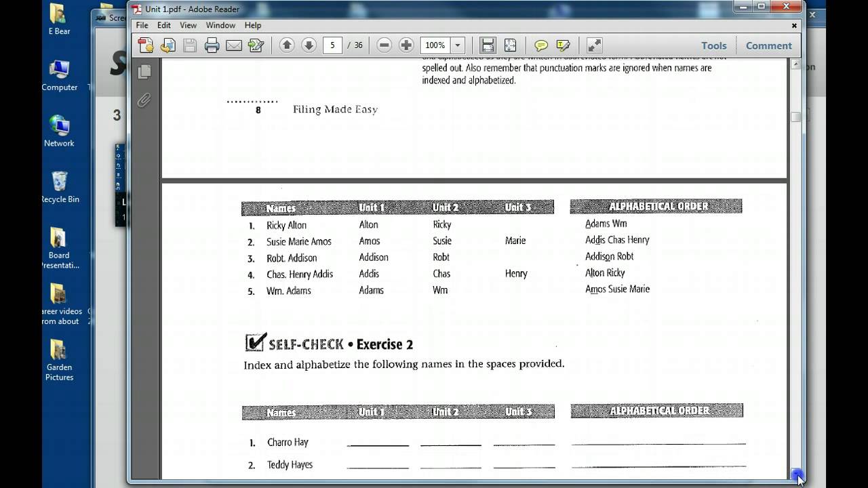Click 'Henry' in the Unit 3 column
The image size is (868, 488).
click(516, 273)
